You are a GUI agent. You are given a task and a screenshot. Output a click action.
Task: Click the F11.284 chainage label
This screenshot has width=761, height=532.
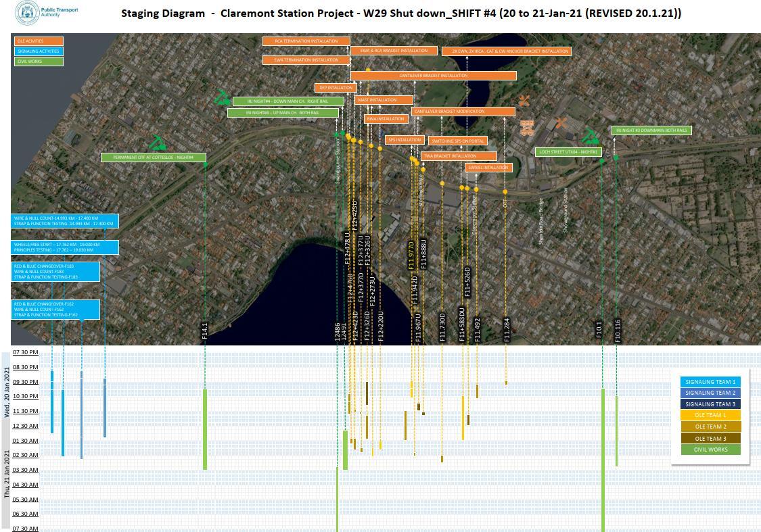click(x=507, y=331)
